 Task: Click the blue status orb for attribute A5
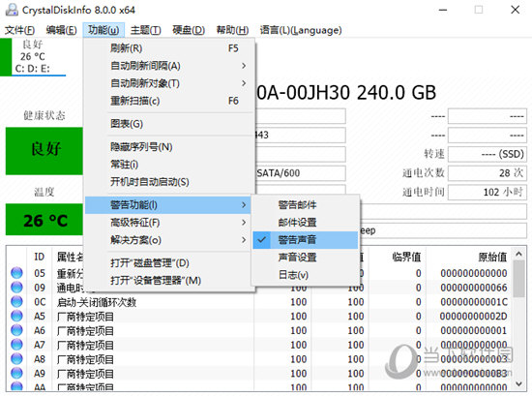(16, 316)
